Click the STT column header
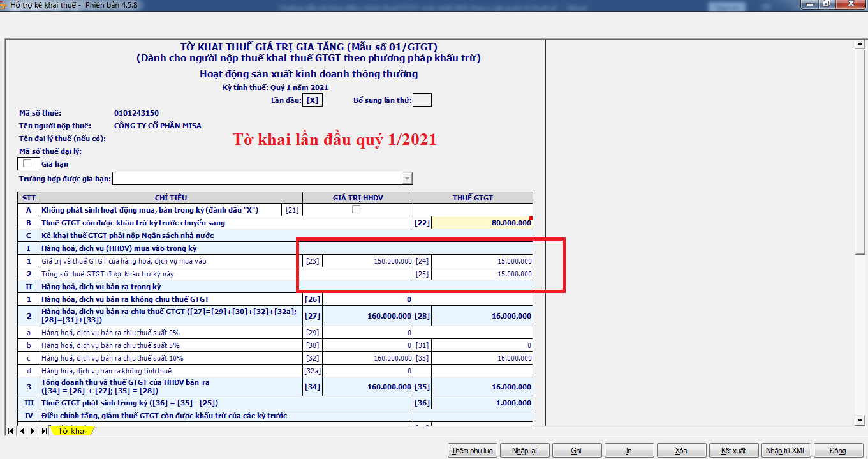868x459 pixels. tap(29, 198)
